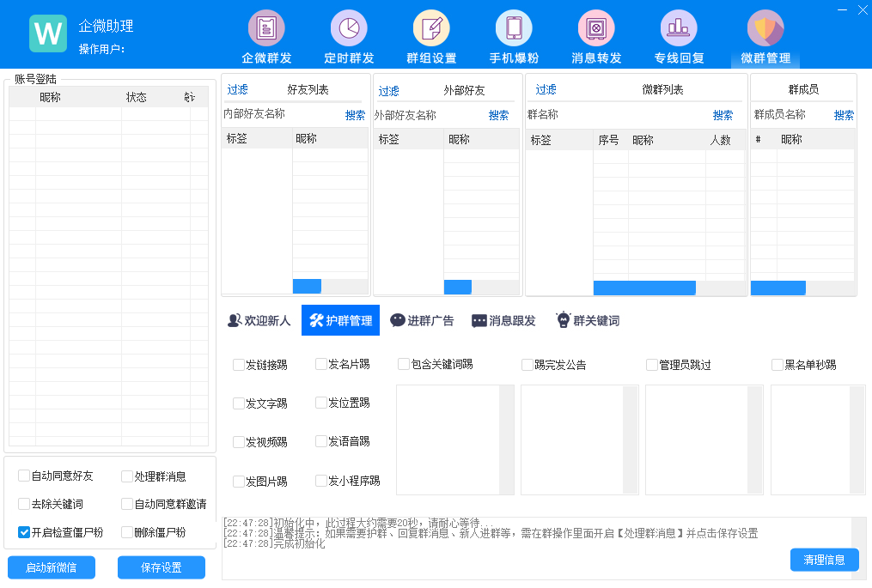This screenshot has height=588, width=872.
Task: Click the 微群管理 shield icon
Action: [765, 28]
